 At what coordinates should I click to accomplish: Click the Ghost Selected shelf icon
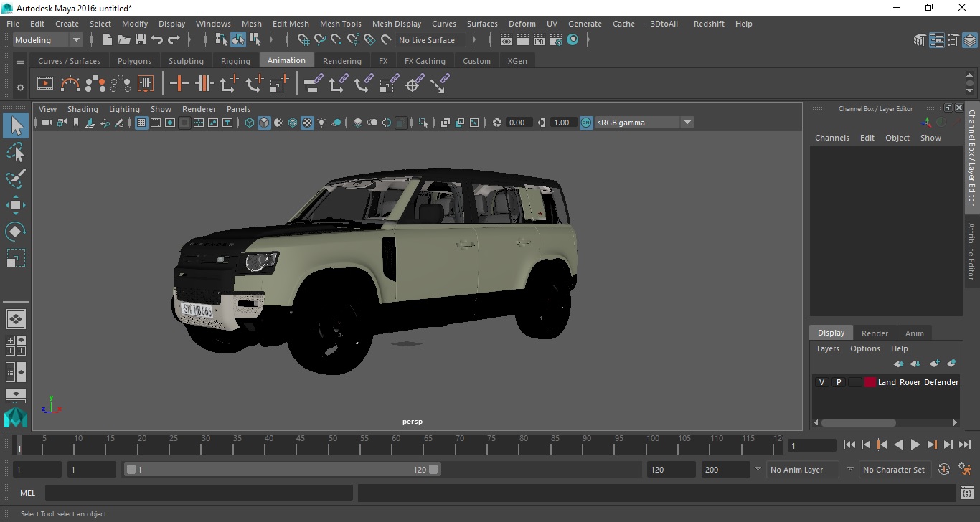(95, 84)
